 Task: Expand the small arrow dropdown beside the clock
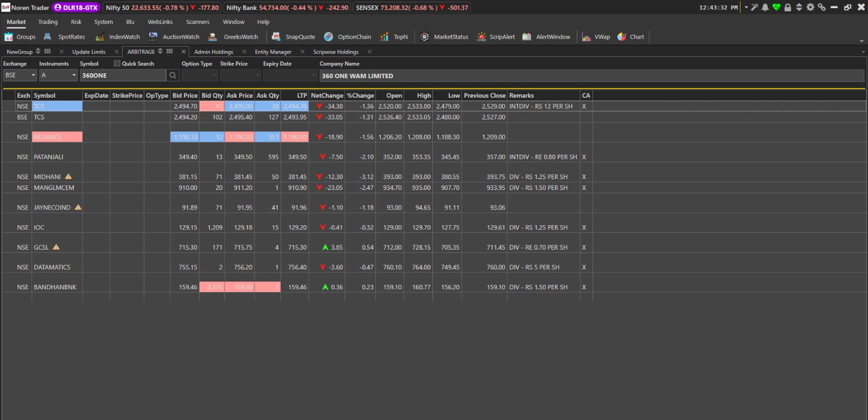click(x=746, y=8)
